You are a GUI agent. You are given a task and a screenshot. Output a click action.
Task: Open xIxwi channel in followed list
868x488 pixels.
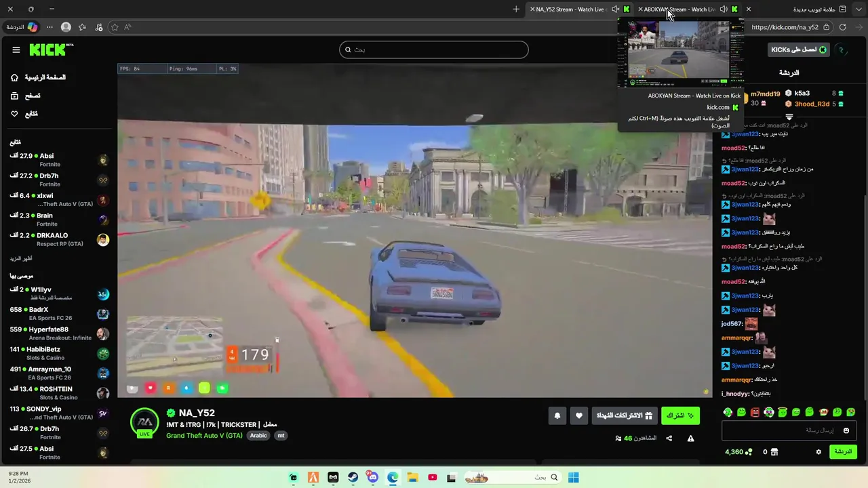point(59,200)
